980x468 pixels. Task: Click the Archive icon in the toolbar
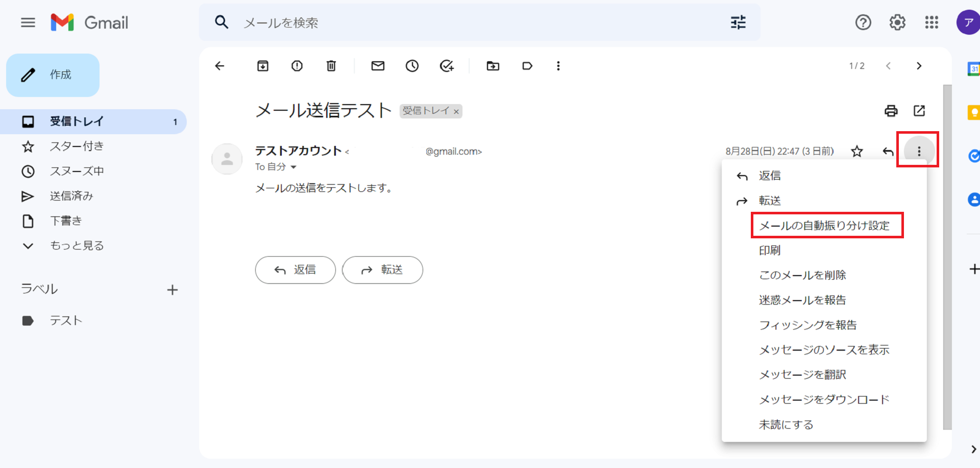[262, 66]
